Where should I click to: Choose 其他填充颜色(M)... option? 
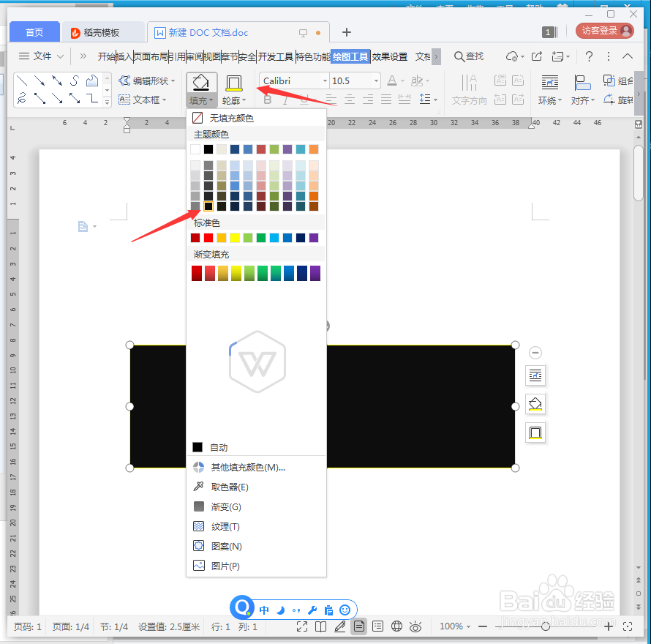click(256, 468)
